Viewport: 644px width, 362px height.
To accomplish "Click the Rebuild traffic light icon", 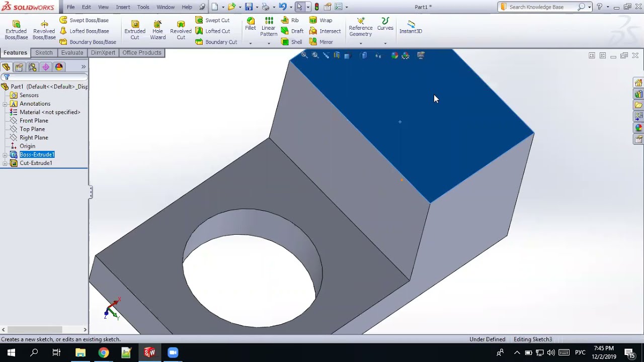I will (x=316, y=7).
